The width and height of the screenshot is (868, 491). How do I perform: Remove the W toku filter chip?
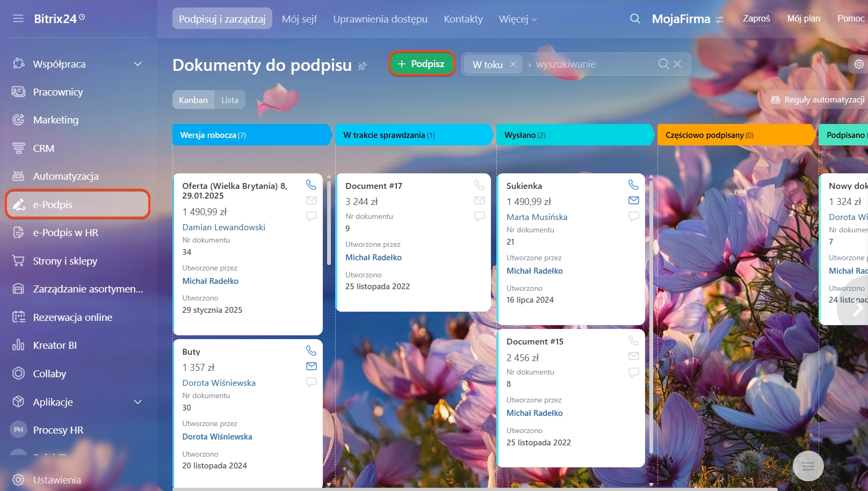513,64
